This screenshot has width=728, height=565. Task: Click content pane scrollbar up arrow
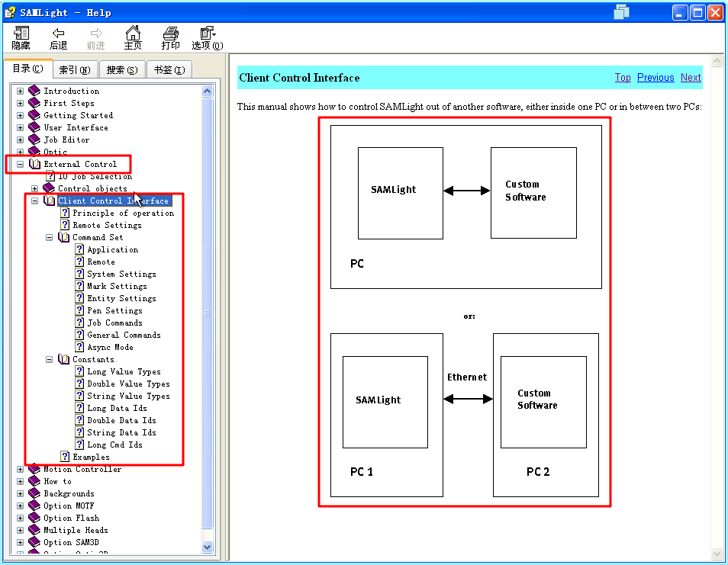coord(717,61)
